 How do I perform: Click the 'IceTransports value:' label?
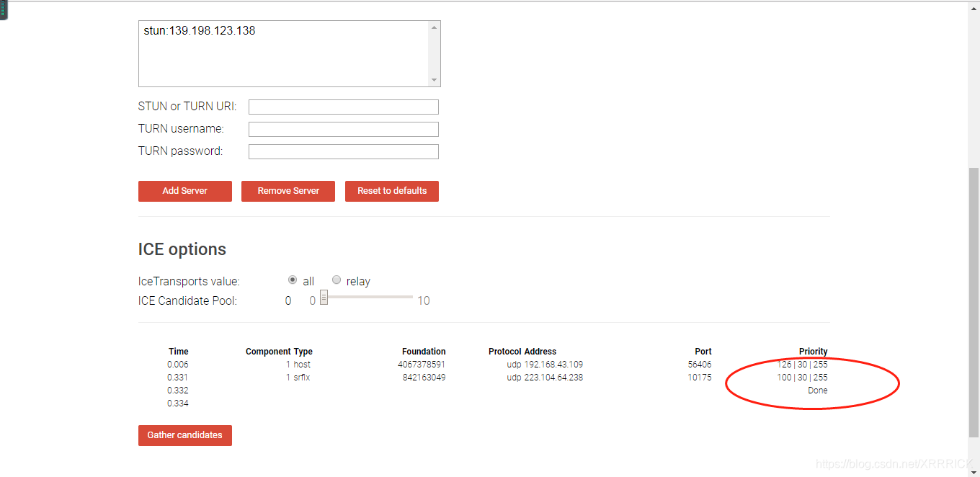[189, 282]
